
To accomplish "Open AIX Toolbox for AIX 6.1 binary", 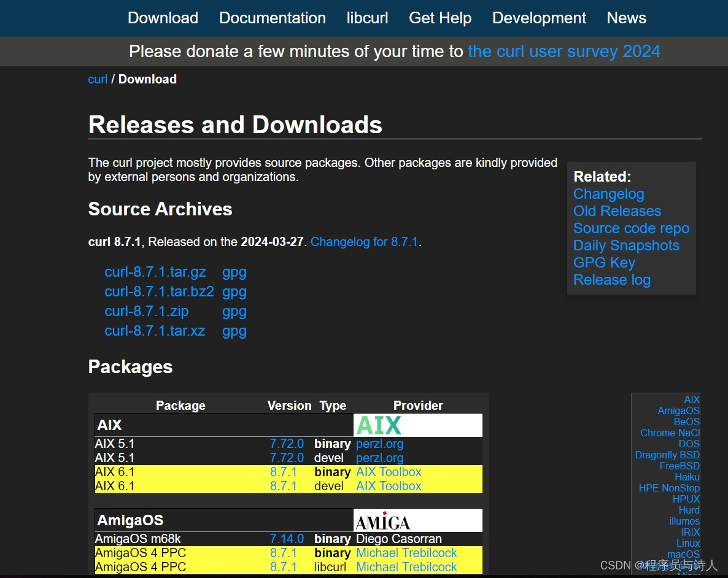I will (x=389, y=472).
